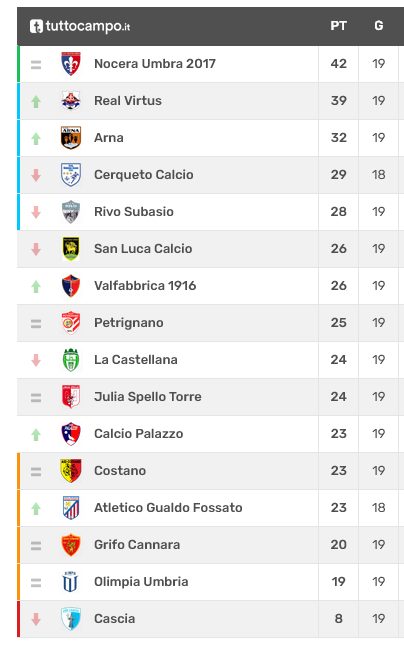This screenshot has height=649, width=404.
Task: Open the Rivo Subasio team page
Action: point(134,212)
